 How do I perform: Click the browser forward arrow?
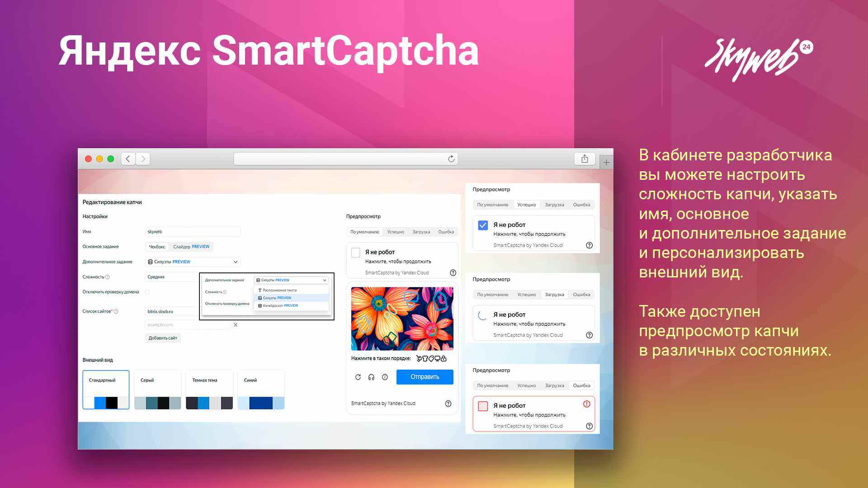[143, 159]
